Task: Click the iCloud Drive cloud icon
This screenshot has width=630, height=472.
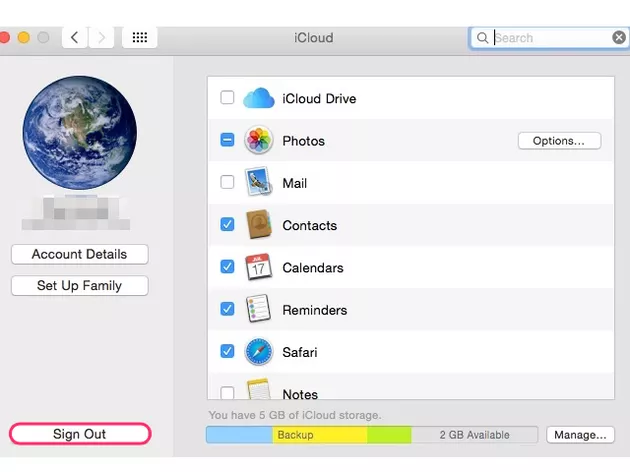Action: point(259,98)
